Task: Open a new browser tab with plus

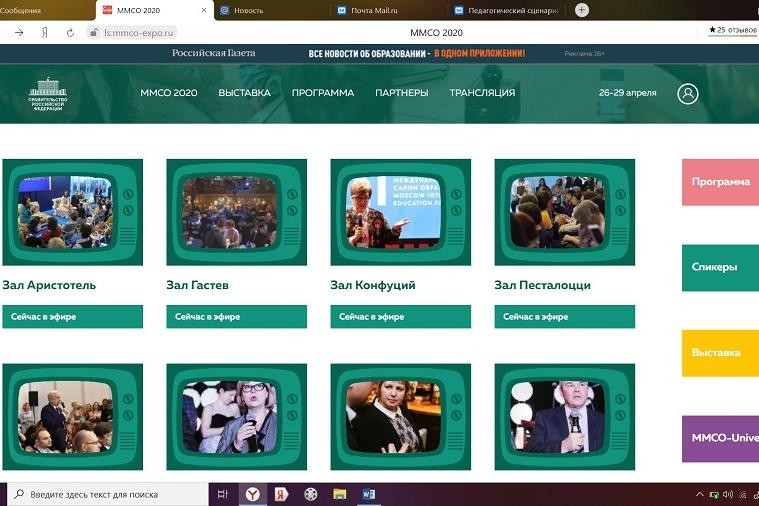Action: click(582, 10)
